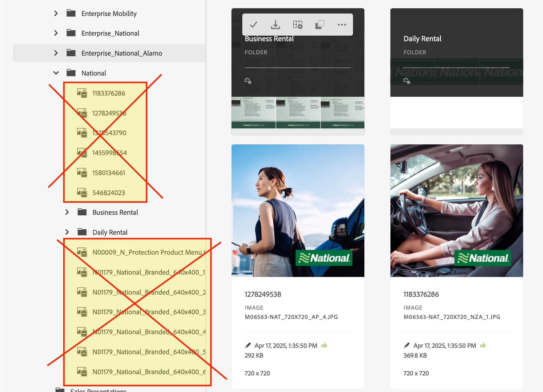The height and width of the screenshot is (392, 543).
Task: Open asset 546824023 in the tree
Action: [x=109, y=193]
